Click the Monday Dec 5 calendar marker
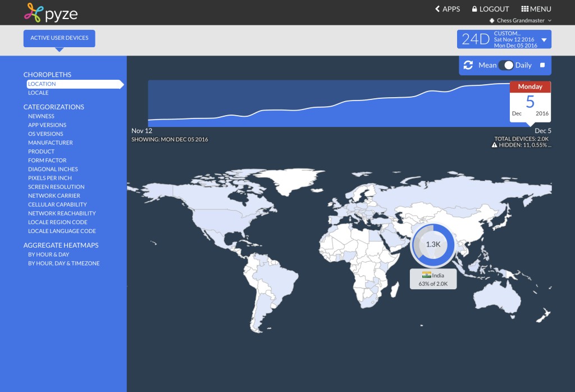This screenshot has width=575, height=392. pyautogui.click(x=530, y=102)
